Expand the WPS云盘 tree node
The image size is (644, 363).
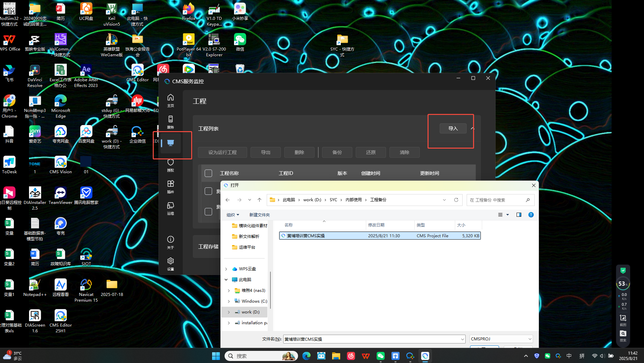click(x=226, y=269)
